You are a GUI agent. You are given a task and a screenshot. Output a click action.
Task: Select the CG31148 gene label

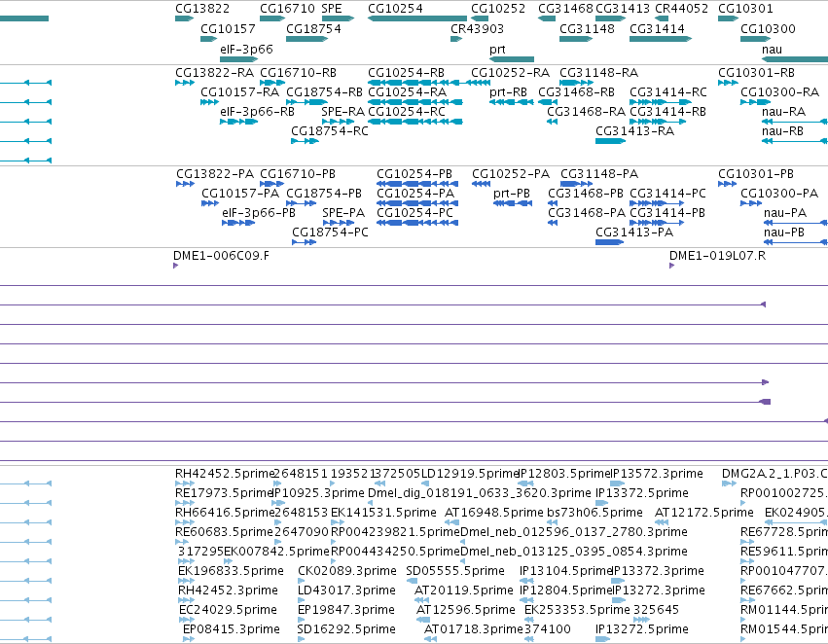587,28
